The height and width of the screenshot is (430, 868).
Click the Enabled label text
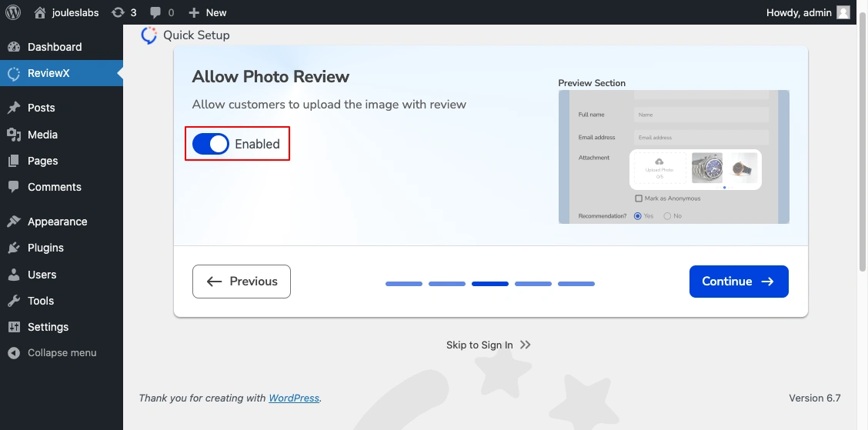(258, 144)
